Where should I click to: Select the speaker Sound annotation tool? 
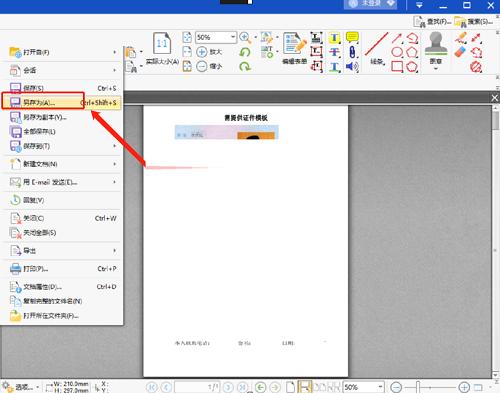(x=352, y=67)
